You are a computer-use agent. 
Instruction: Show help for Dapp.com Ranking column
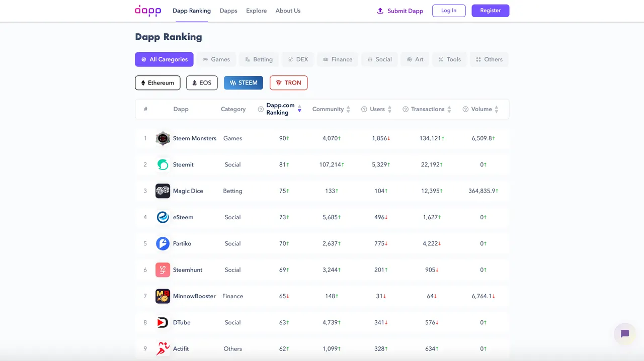point(261,109)
